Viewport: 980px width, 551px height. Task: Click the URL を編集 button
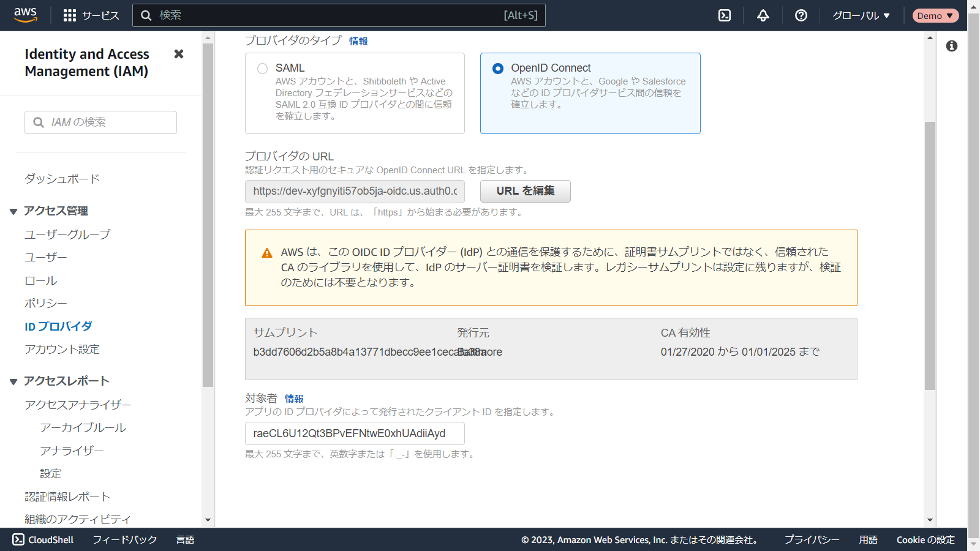pos(525,191)
